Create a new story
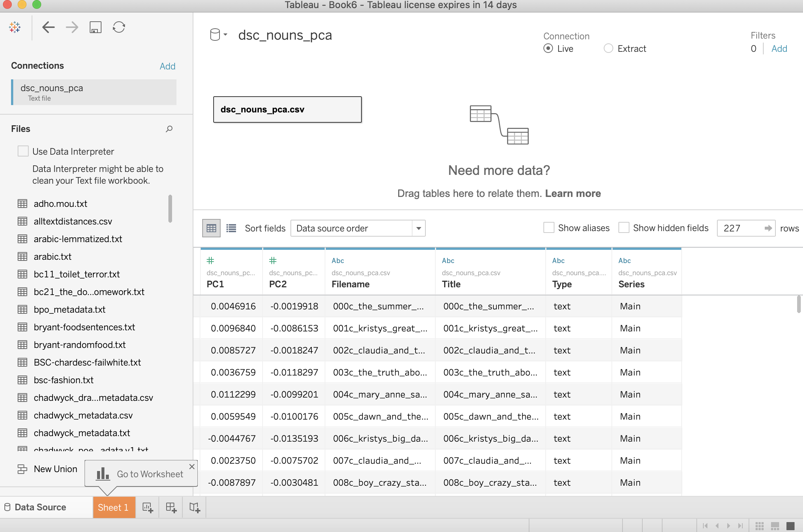 pos(194,507)
